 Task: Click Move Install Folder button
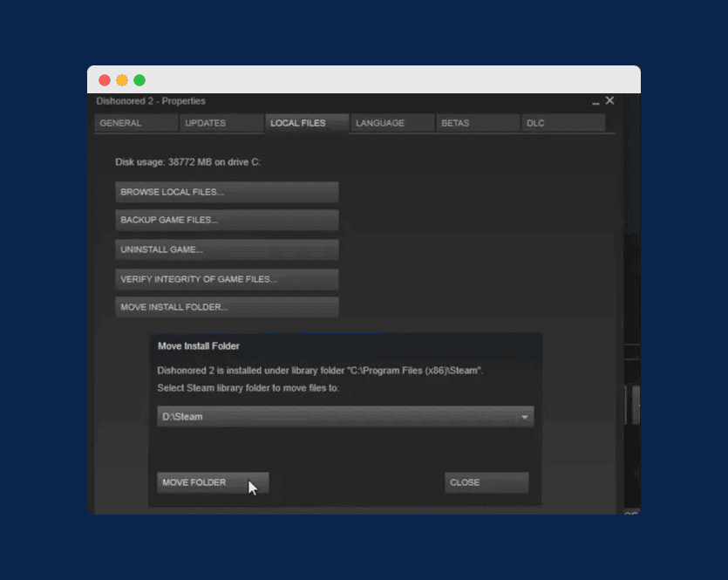(x=227, y=307)
